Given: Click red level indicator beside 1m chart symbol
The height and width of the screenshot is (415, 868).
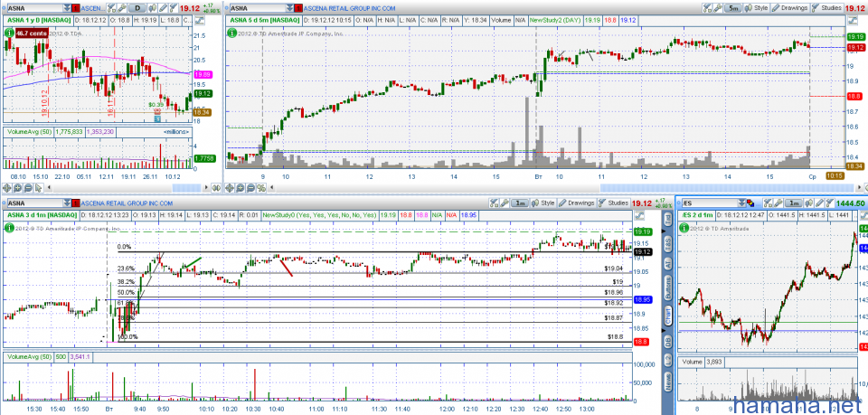Looking at the screenshot, I should pyautogui.click(x=76, y=203).
